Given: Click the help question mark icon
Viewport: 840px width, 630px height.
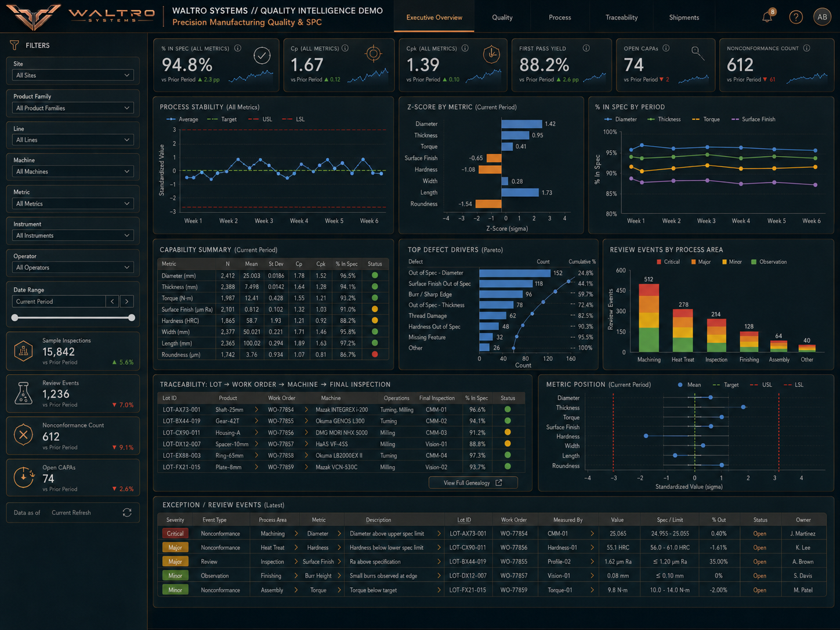Looking at the screenshot, I should tap(796, 17).
